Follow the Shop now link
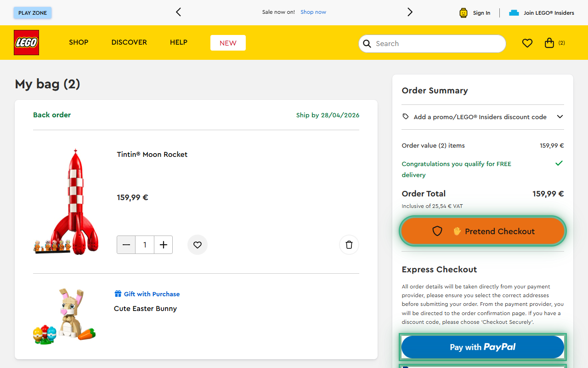 pyautogui.click(x=313, y=12)
